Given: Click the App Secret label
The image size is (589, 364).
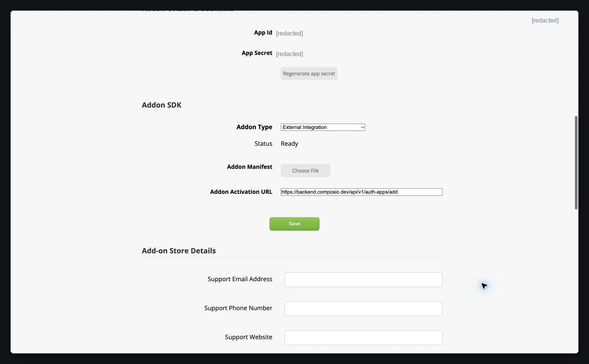Looking at the screenshot, I should [257, 53].
